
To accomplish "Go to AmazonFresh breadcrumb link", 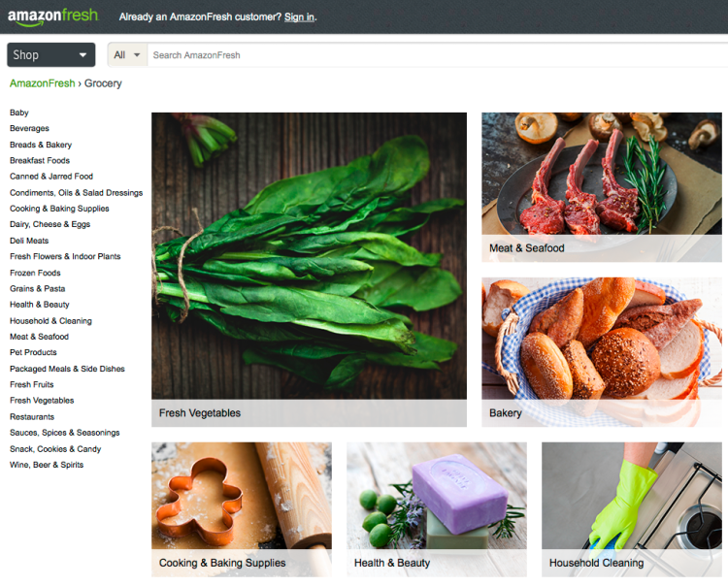I will pos(43,83).
